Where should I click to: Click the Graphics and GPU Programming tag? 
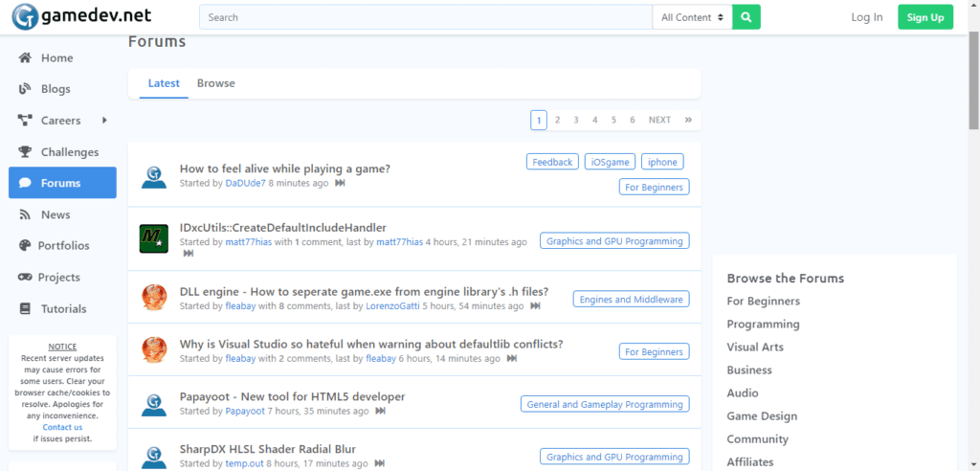pyautogui.click(x=614, y=241)
